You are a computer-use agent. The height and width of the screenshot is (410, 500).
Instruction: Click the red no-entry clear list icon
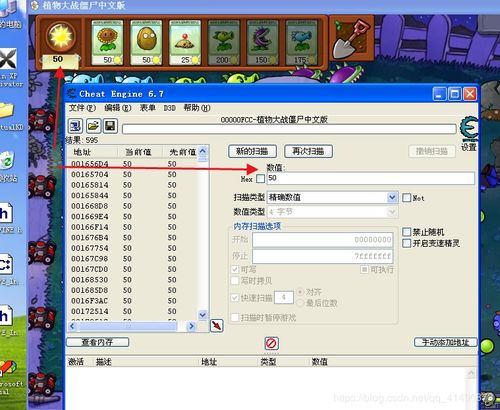[271, 343]
